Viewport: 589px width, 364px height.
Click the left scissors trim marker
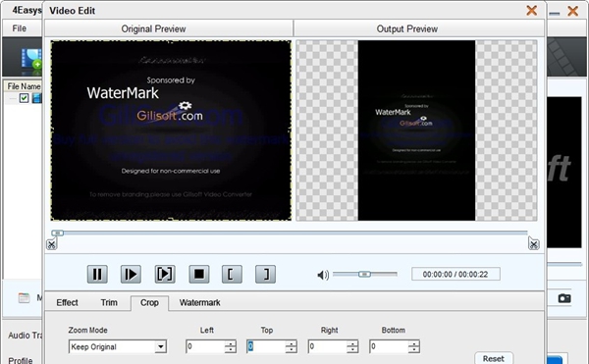[51, 244]
